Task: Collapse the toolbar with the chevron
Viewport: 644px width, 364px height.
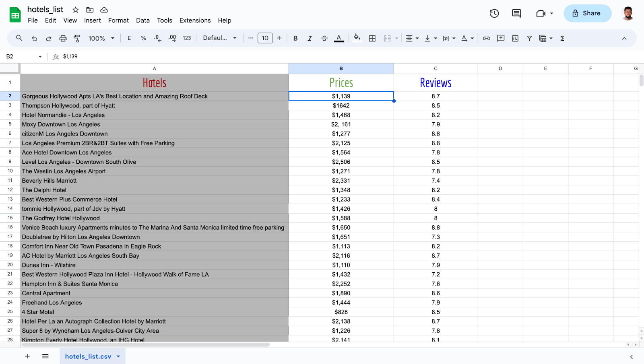Action: click(x=624, y=38)
